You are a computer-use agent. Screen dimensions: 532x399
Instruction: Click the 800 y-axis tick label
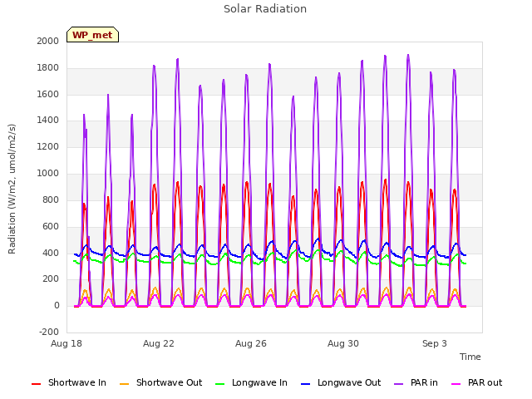[x=51, y=199]
